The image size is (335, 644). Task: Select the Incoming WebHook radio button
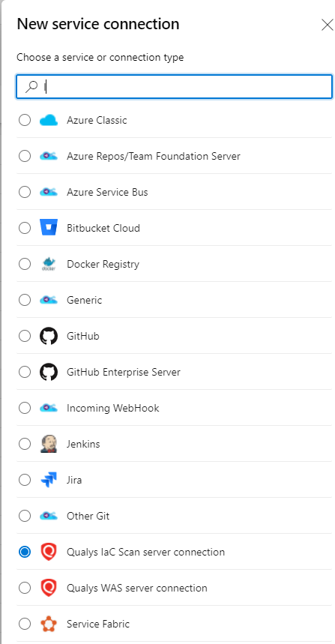coord(25,408)
